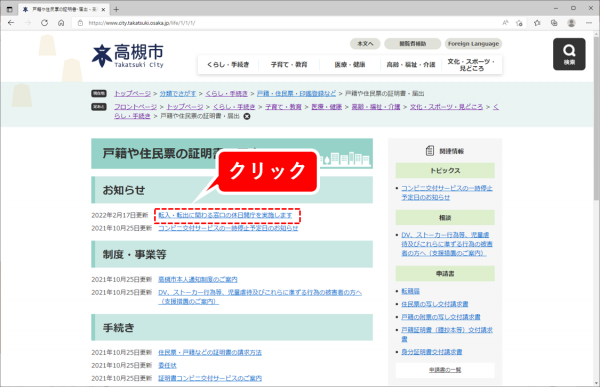600x387 pixels.
Task: Open the 医療・健康 navigation menu
Action: coord(350,65)
